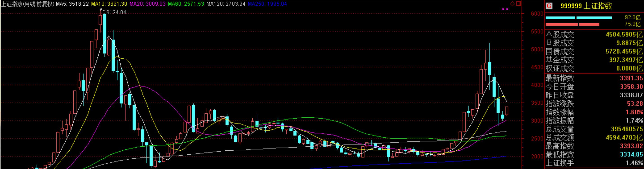Select the yellow MA10 indicator label
The width and height of the screenshot is (644, 169).
109,4
